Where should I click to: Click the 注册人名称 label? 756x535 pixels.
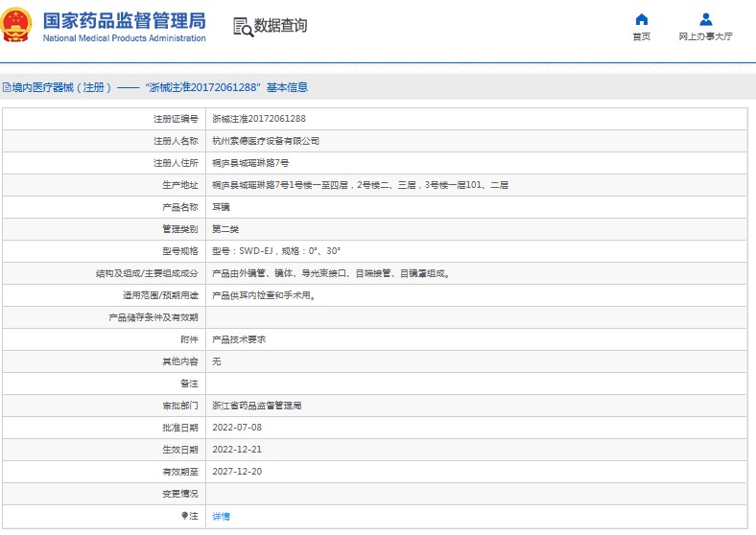[176, 141]
